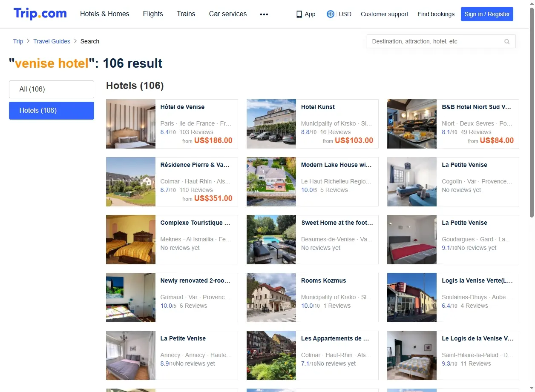Open La Petite Venise Annecy thumbnail

[131, 355]
